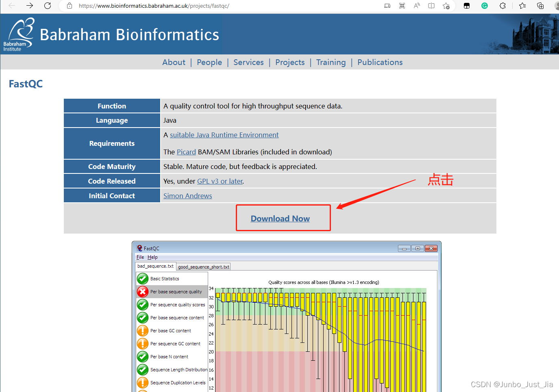Follow the Picard link

[x=186, y=152]
